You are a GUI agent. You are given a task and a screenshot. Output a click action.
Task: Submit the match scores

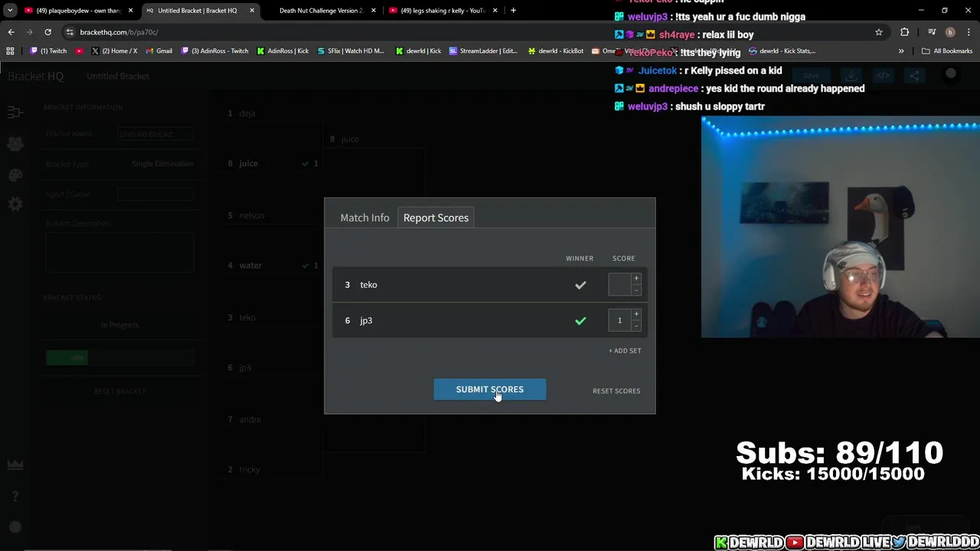489,390
